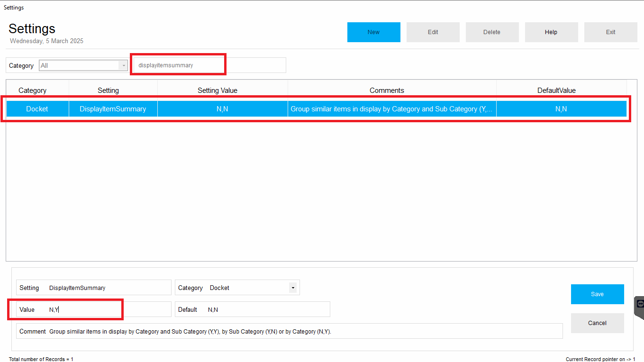Save the edited setting value
The image size is (644, 362).
pyautogui.click(x=597, y=294)
